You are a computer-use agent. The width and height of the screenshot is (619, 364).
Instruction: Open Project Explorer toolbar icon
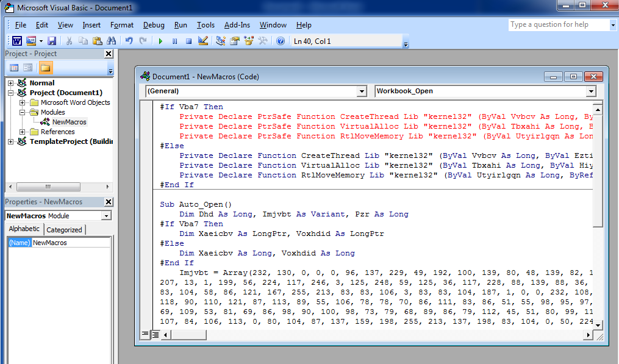click(x=221, y=41)
